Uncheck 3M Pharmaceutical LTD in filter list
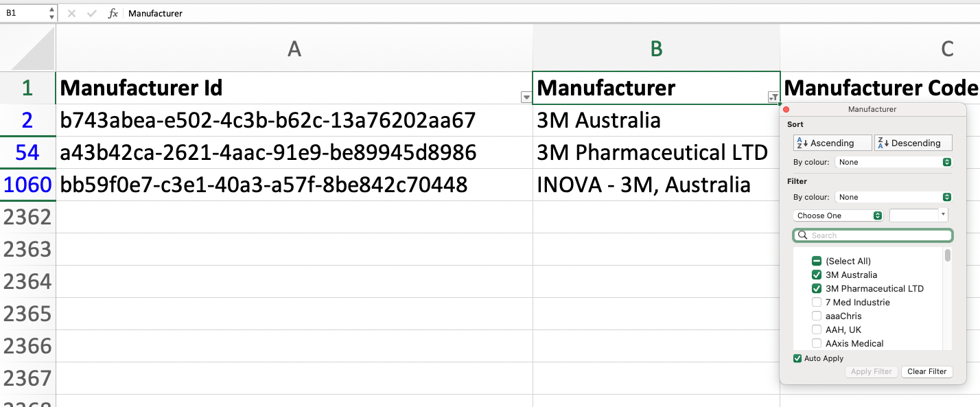The width and height of the screenshot is (980, 407). click(817, 288)
